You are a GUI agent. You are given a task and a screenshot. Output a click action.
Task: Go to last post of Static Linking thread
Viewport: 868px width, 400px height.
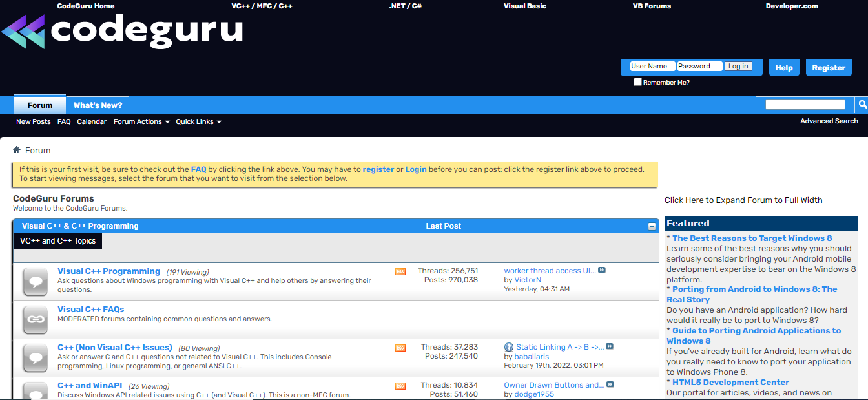point(610,346)
